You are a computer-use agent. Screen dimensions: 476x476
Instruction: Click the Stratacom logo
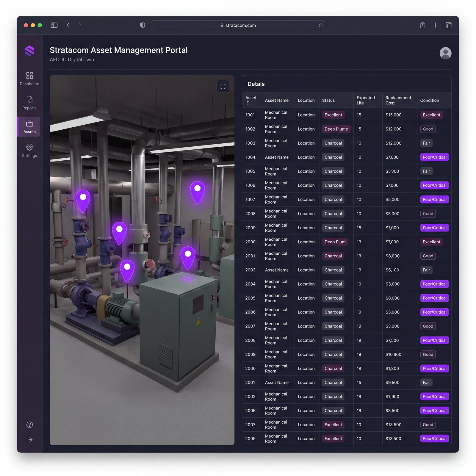[x=29, y=51]
